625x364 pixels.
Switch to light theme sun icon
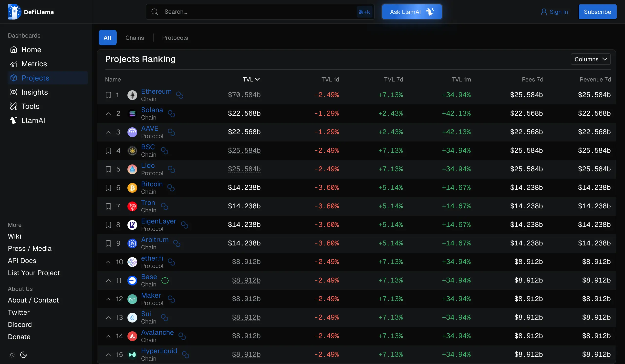click(x=12, y=354)
